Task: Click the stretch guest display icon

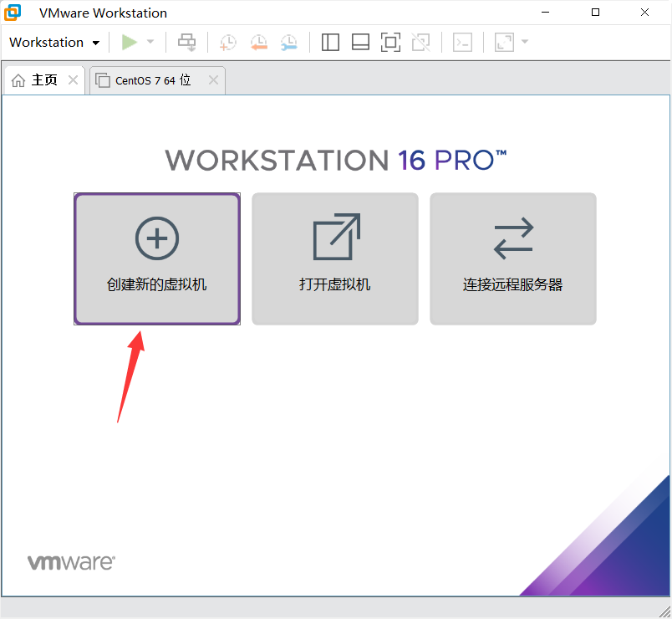Action: 505,42
